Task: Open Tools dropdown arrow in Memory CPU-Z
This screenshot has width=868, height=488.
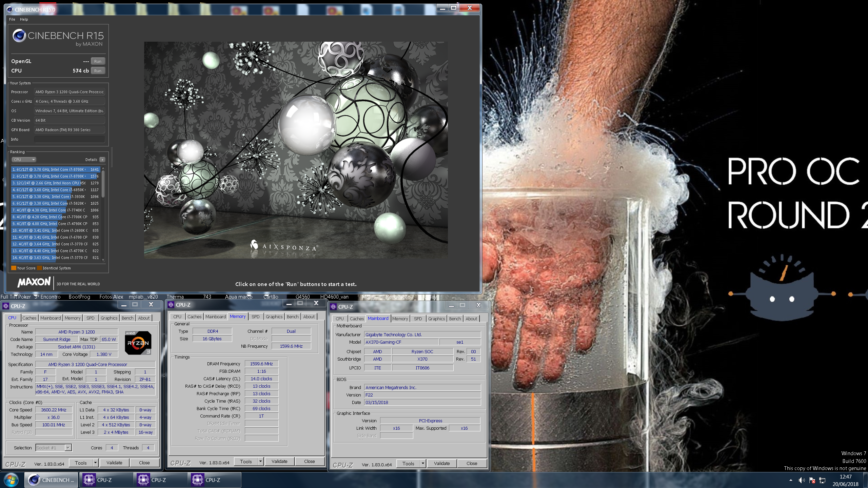Action: click(x=260, y=461)
